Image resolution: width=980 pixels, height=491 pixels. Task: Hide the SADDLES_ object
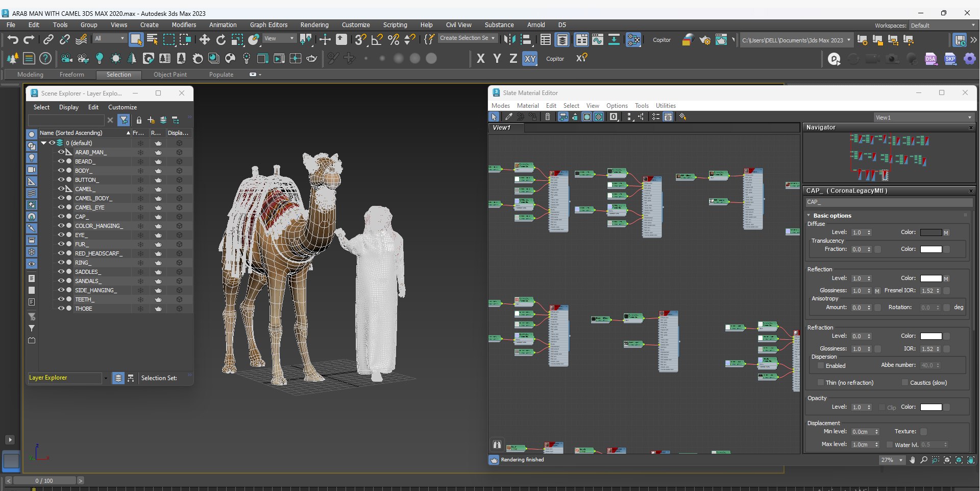tap(61, 272)
